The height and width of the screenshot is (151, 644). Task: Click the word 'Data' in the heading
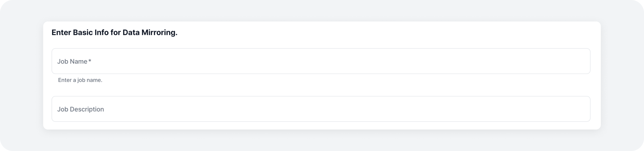pyautogui.click(x=131, y=33)
